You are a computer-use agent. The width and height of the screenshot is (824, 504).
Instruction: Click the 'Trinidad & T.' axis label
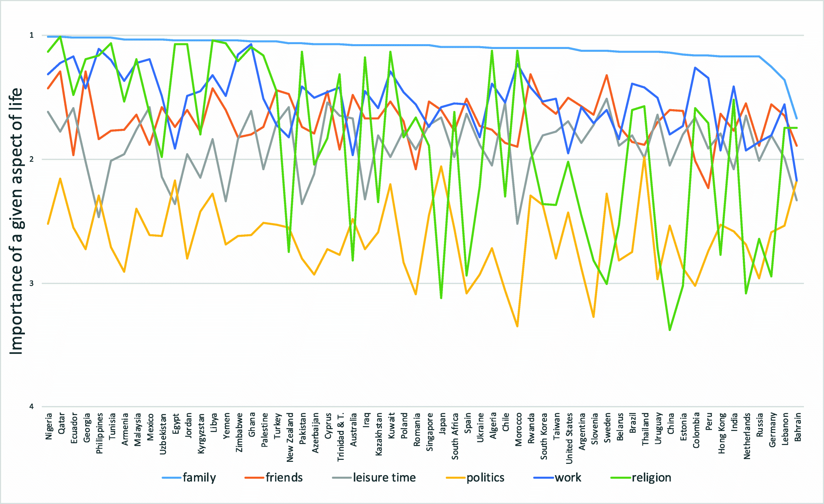tap(341, 437)
